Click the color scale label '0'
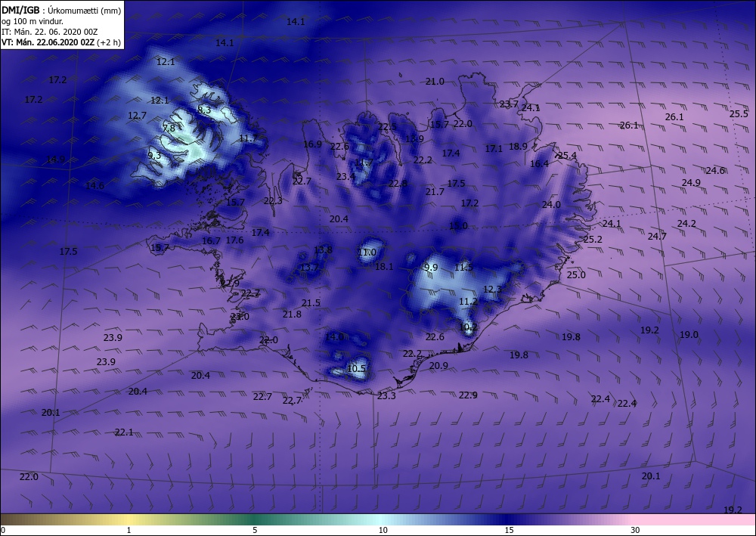This screenshot has width=756, height=536. pos(3,530)
